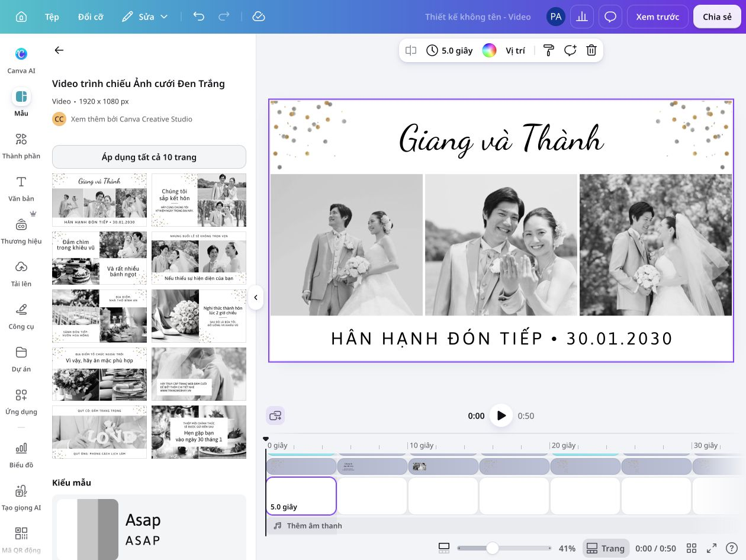Open analytics chart icon in header

pyautogui.click(x=582, y=17)
